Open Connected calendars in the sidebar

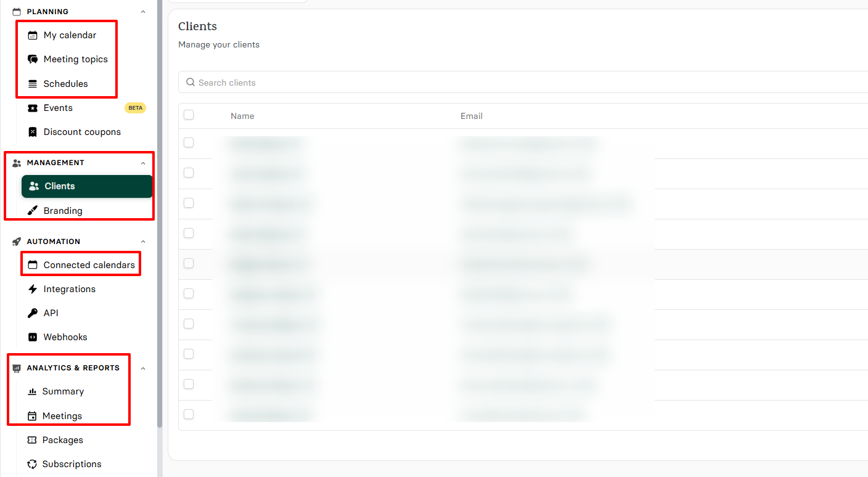pos(89,265)
